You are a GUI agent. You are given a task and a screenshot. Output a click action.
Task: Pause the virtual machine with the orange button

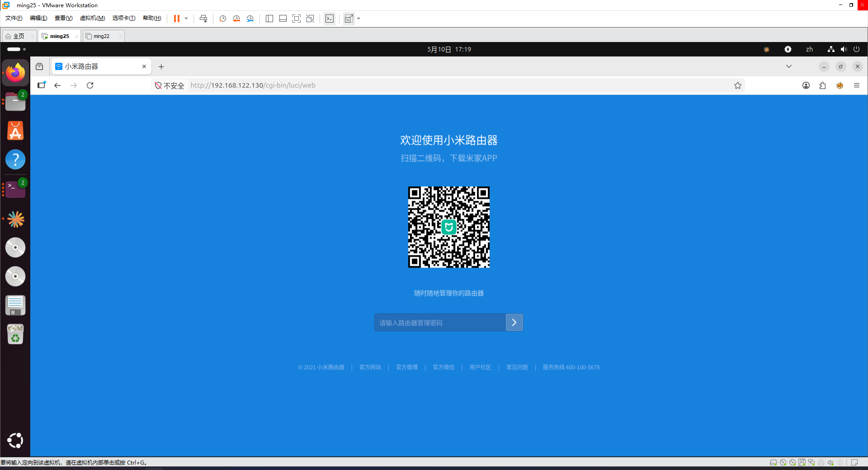pos(177,19)
